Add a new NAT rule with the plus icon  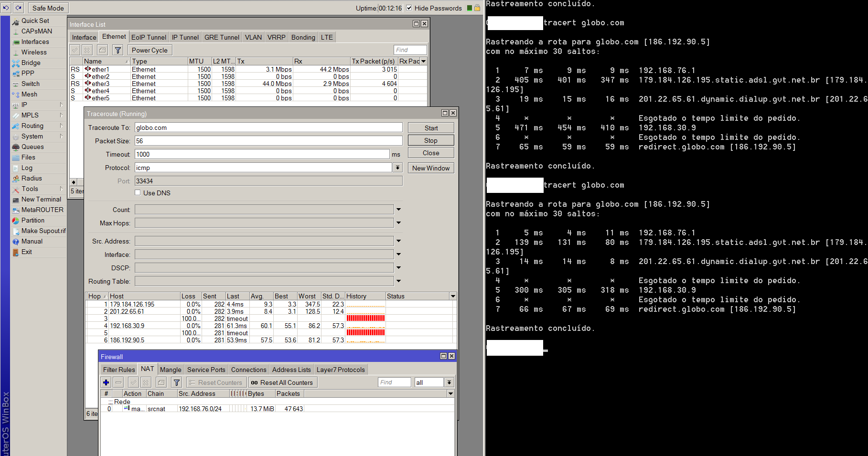pos(106,382)
